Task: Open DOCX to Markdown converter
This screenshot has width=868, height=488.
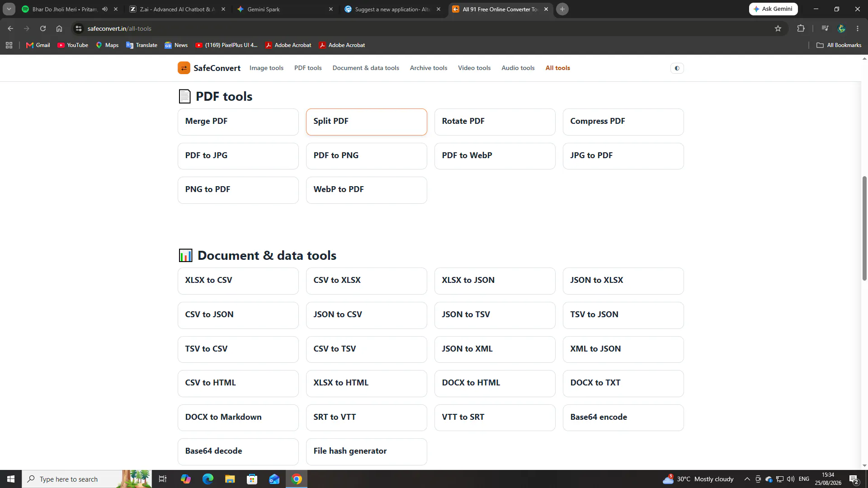Action: [x=238, y=418]
